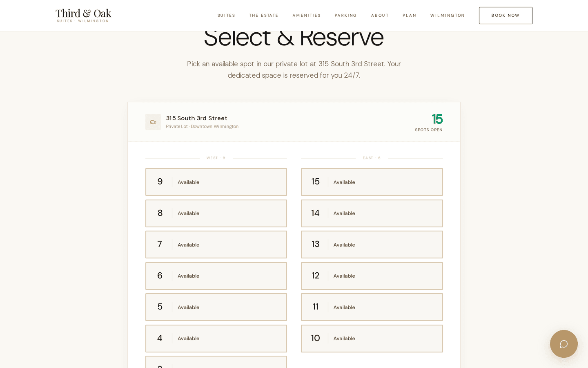Open the Suites menu item
This screenshot has width=588, height=368.
click(x=226, y=16)
